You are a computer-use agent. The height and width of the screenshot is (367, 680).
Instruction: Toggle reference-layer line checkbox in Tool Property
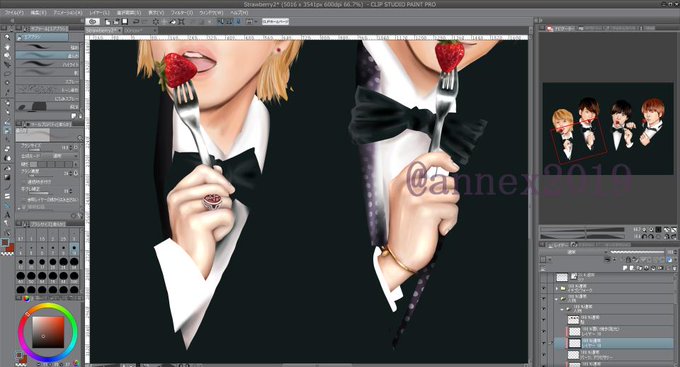24,200
